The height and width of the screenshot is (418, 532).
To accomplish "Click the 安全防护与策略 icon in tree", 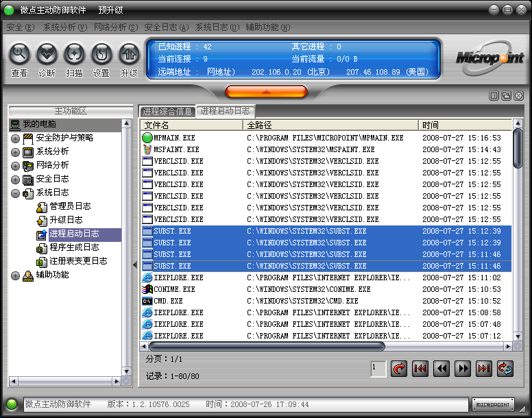I will [x=28, y=138].
